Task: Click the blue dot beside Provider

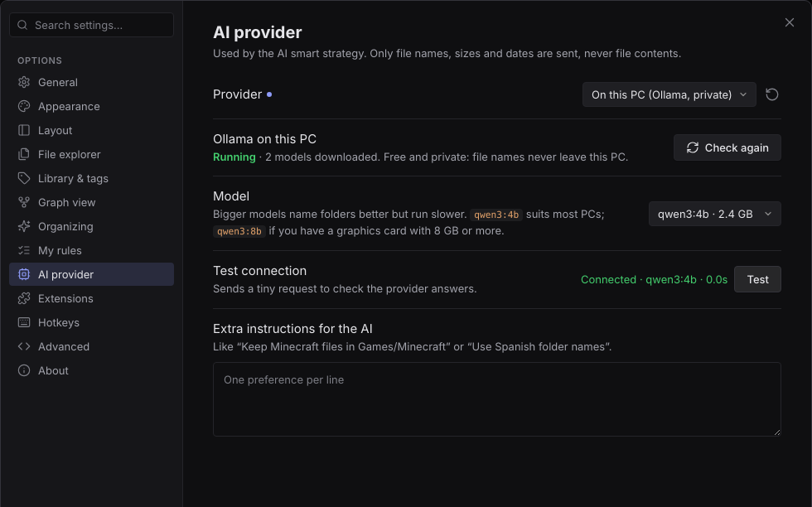Action: 269,94
